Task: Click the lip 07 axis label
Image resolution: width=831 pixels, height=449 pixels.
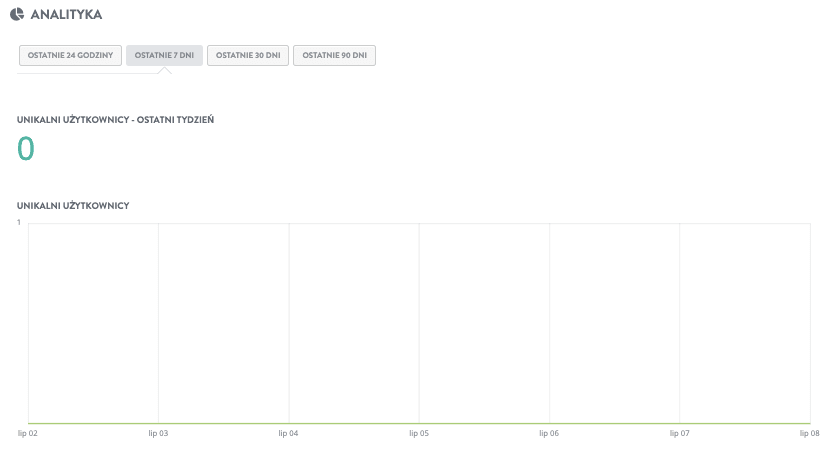Action: [x=679, y=433]
